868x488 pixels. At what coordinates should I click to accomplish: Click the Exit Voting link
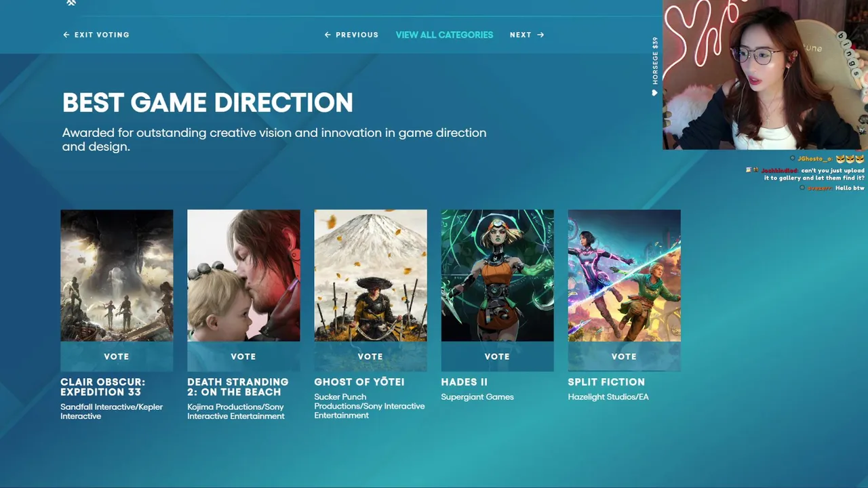96,35
